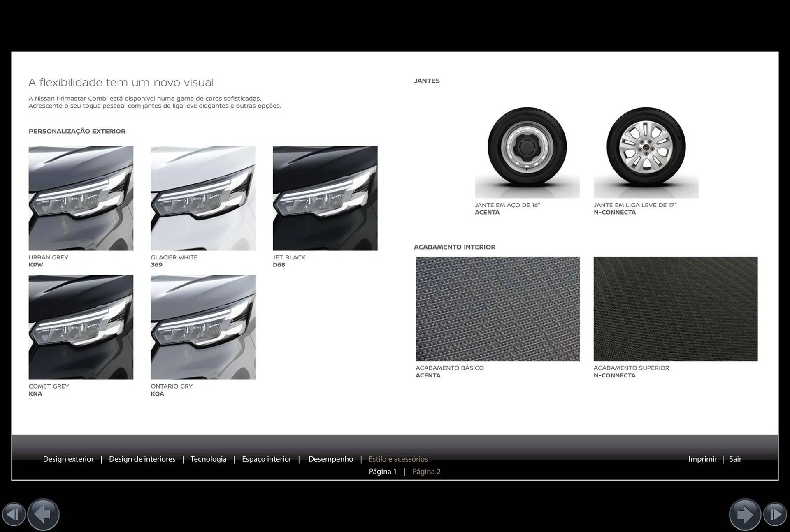Image resolution: width=790 pixels, height=532 pixels.
Task: Click the previous page arrow button
Action: (x=42, y=514)
